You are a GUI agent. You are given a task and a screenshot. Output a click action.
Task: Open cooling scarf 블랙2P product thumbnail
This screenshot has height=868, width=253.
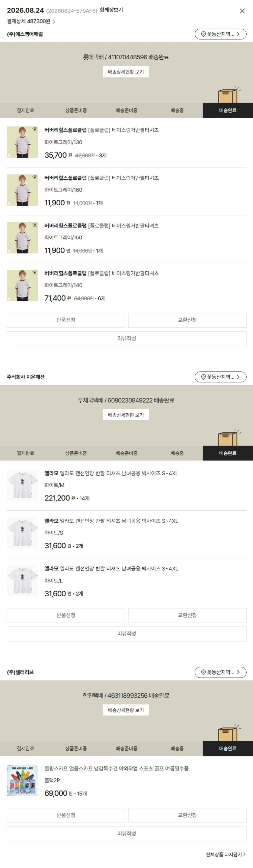pyautogui.click(x=22, y=780)
